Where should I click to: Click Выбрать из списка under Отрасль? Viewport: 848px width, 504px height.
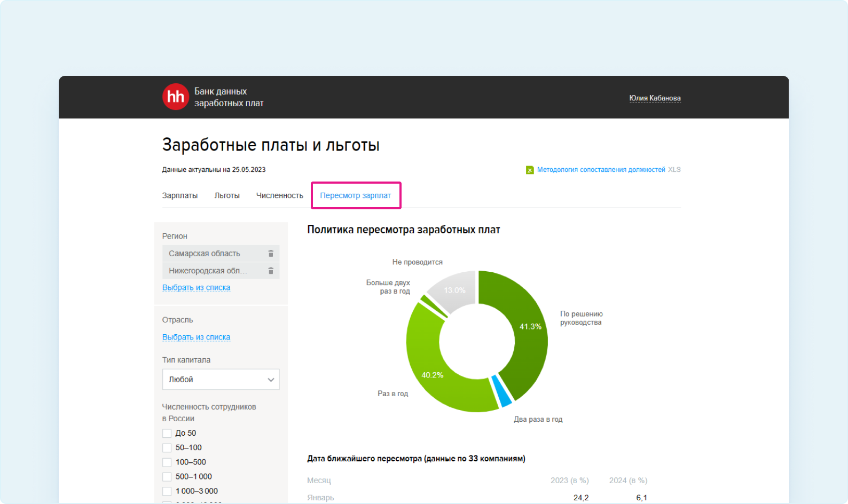pyautogui.click(x=197, y=337)
